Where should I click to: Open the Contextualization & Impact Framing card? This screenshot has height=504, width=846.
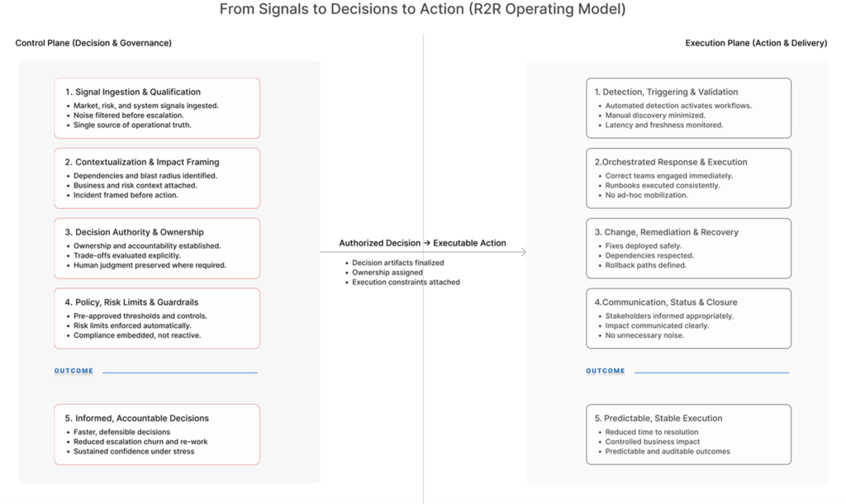[157, 178]
